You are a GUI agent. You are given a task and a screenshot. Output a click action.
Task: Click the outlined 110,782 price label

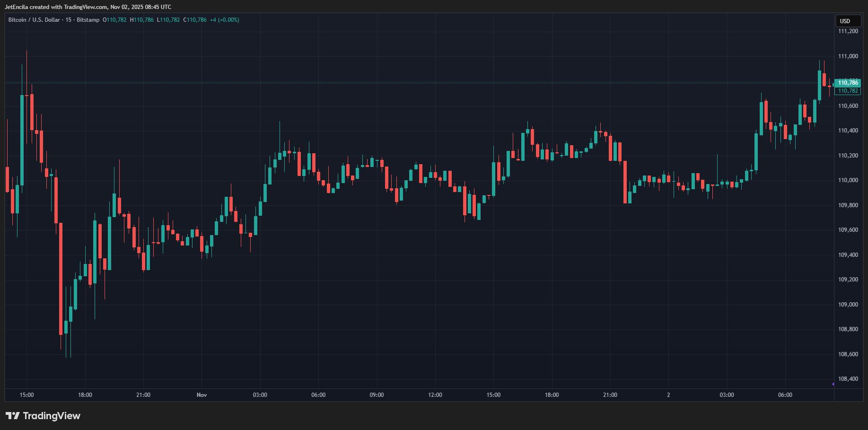click(847, 91)
